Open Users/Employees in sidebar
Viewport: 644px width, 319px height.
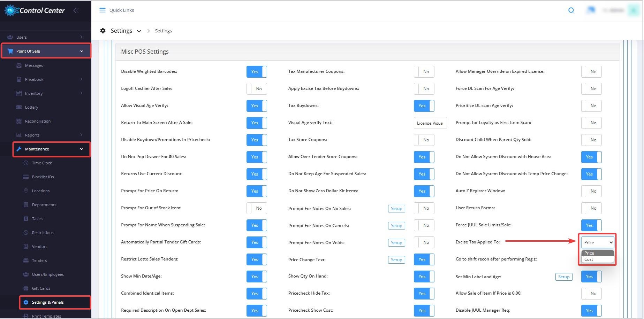(48, 274)
